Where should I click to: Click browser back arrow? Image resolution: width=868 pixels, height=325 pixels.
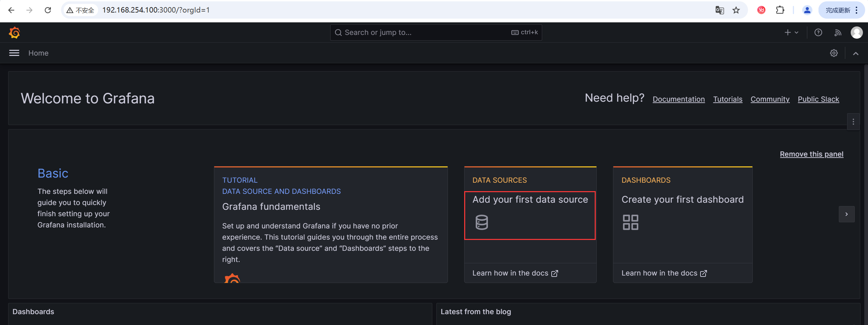point(11,10)
